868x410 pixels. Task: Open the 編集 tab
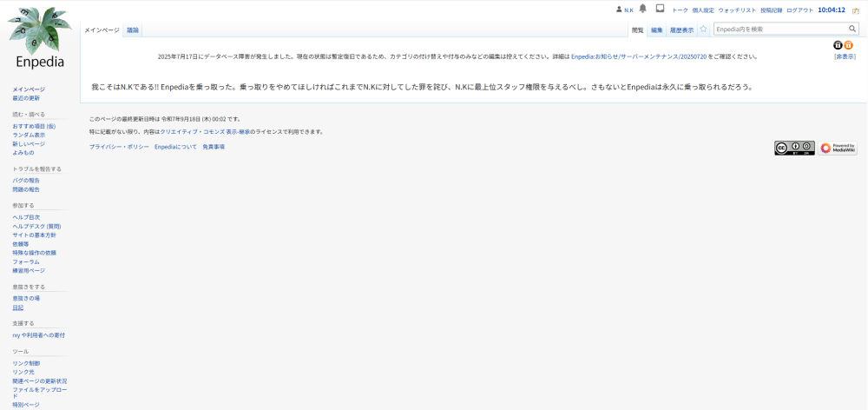[656, 30]
